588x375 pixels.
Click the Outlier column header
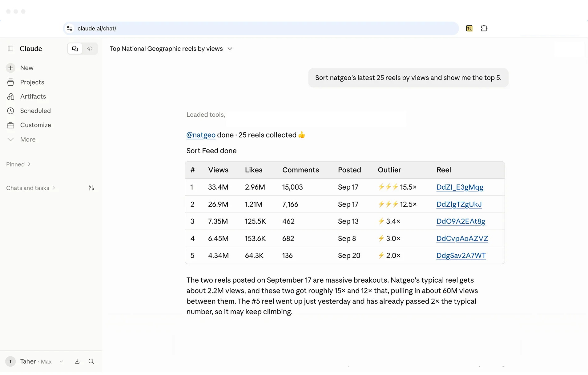(x=389, y=170)
